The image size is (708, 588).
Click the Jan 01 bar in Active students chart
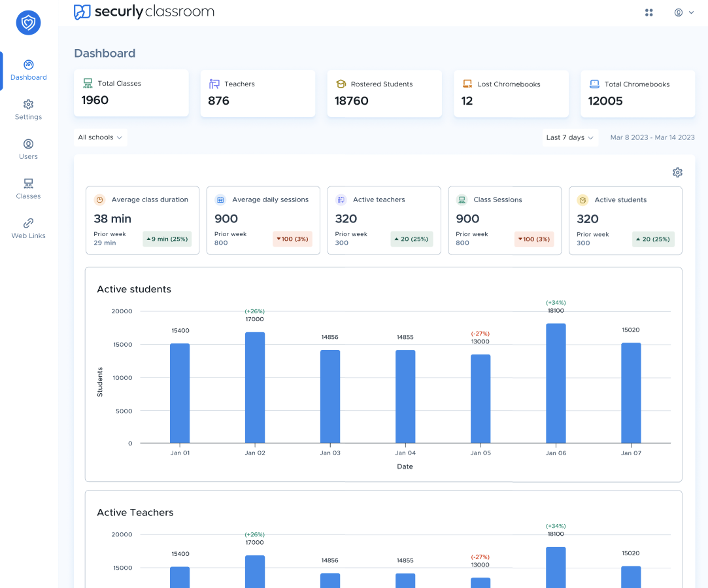(x=180, y=393)
